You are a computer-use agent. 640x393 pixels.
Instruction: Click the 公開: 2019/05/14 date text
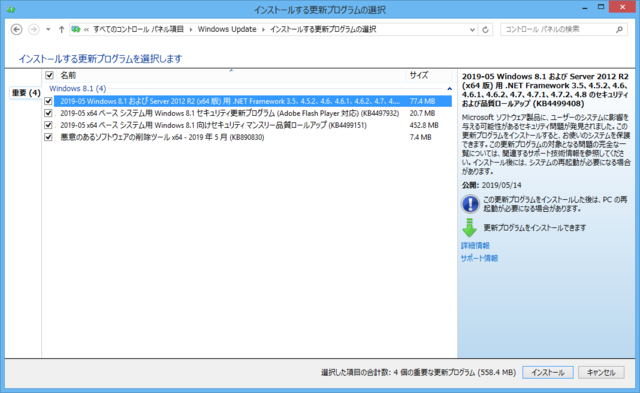coord(491,185)
